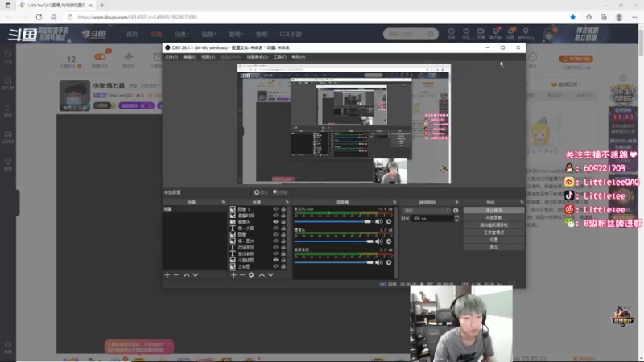Adjust transition duration with stepper arrows
The width and height of the screenshot is (644, 362).
(456, 218)
